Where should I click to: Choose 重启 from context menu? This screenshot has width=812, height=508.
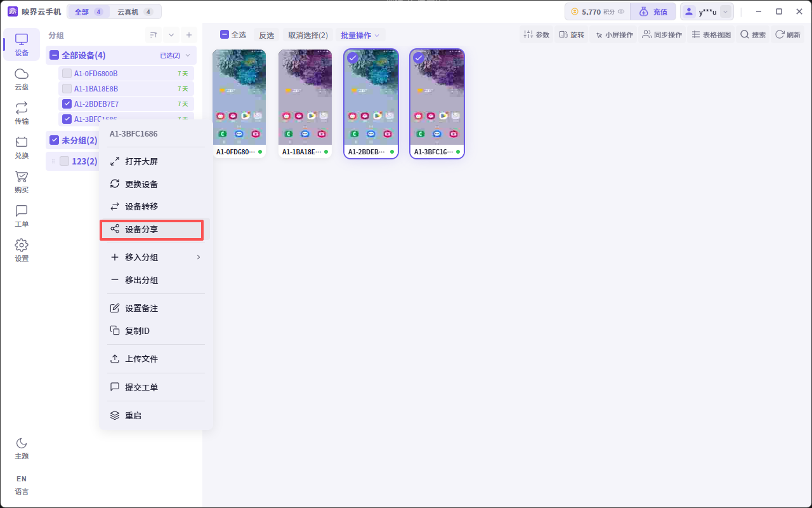click(x=157, y=415)
